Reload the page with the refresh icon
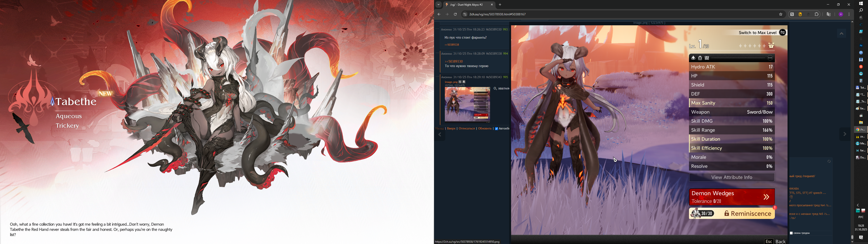Screen dimensions: 868x244 tap(455, 14)
